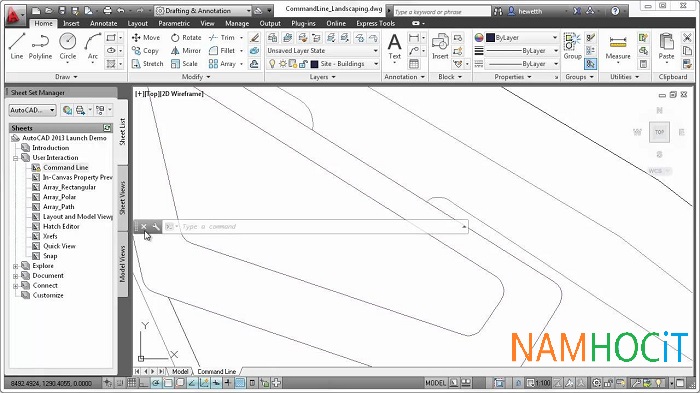Toggle the ViewCube TOP face
The width and height of the screenshot is (700, 393).
(659, 132)
